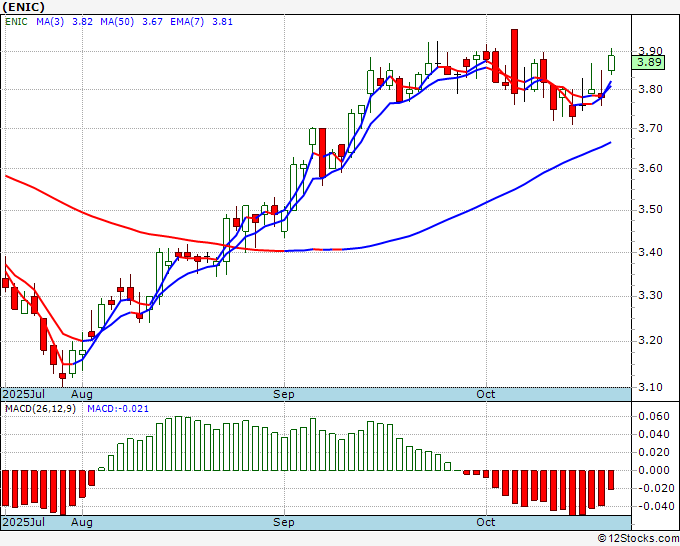Click the 0.000 MACD axis label
Screen dimensions: 680x546
[x=654, y=470]
